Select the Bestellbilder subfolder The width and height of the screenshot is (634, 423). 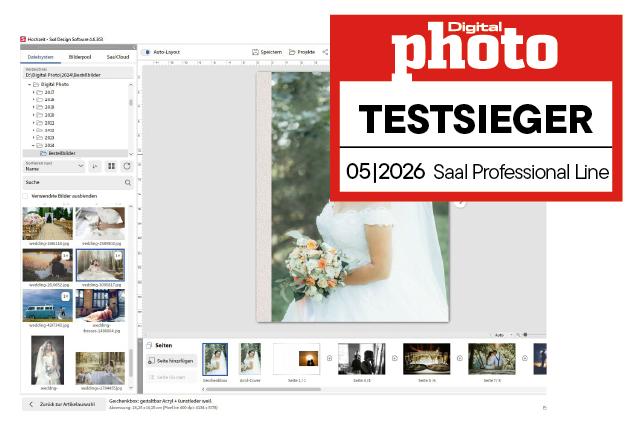(x=58, y=153)
